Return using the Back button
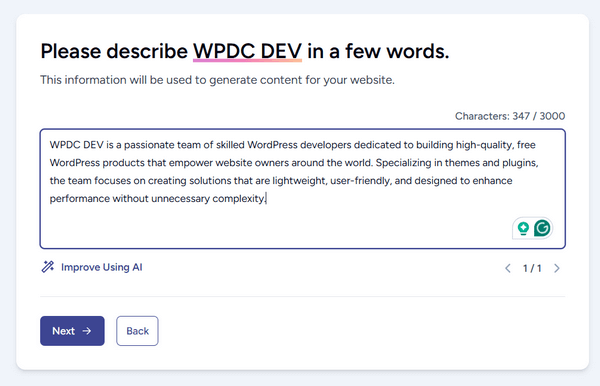This screenshot has height=386, width=600. (137, 331)
